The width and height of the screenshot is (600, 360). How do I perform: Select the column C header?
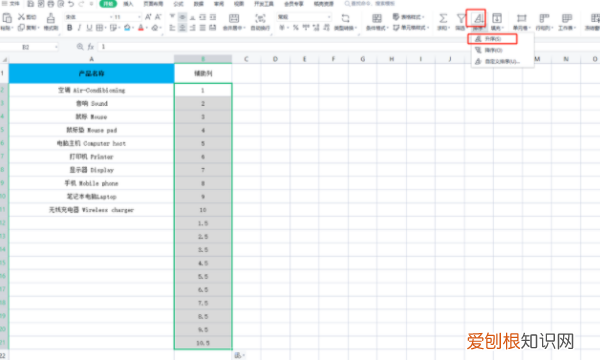[x=246, y=59]
